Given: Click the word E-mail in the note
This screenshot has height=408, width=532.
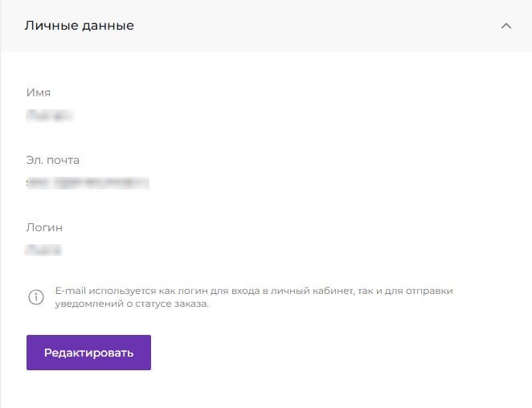Looking at the screenshot, I should 70,290.
